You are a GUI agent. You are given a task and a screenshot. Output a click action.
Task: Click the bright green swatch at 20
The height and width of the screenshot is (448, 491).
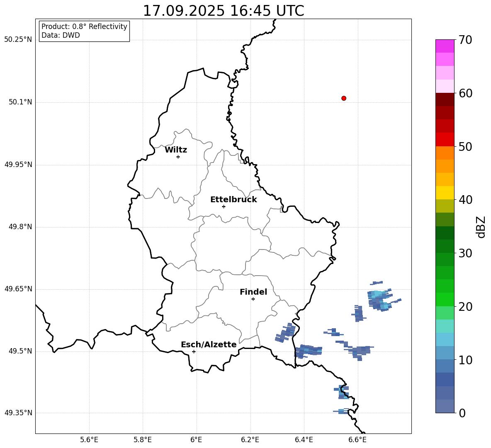(445, 299)
